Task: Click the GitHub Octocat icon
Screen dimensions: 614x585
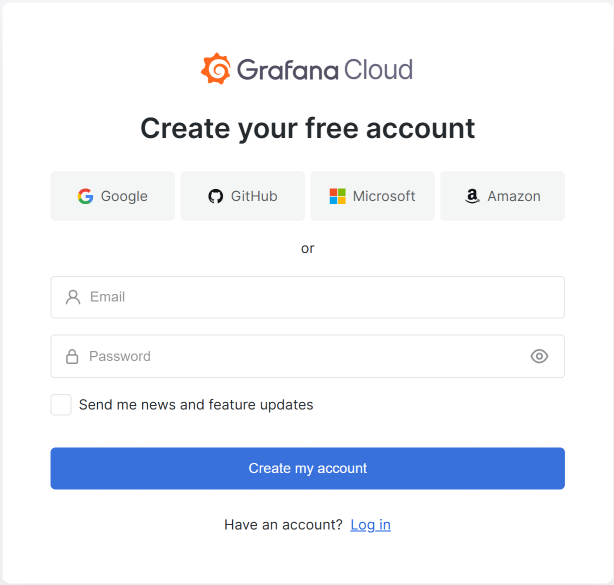Action: [x=216, y=196]
